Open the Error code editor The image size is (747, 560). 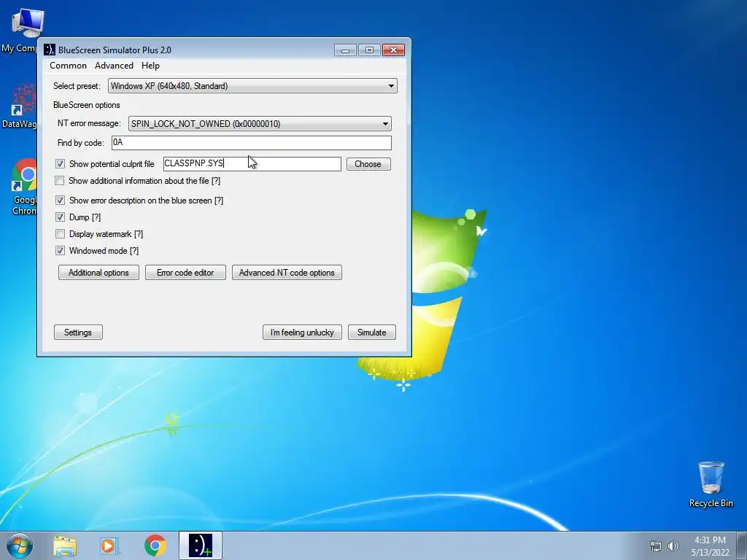[x=185, y=273]
